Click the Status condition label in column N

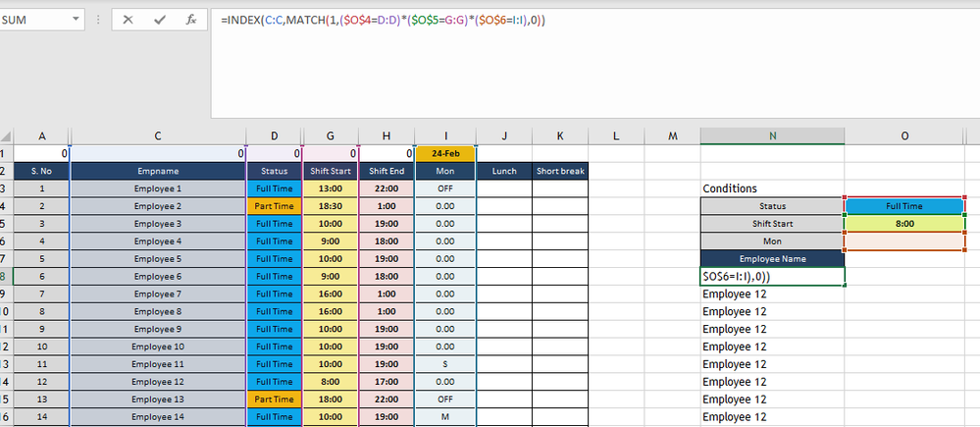pos(772,206)
